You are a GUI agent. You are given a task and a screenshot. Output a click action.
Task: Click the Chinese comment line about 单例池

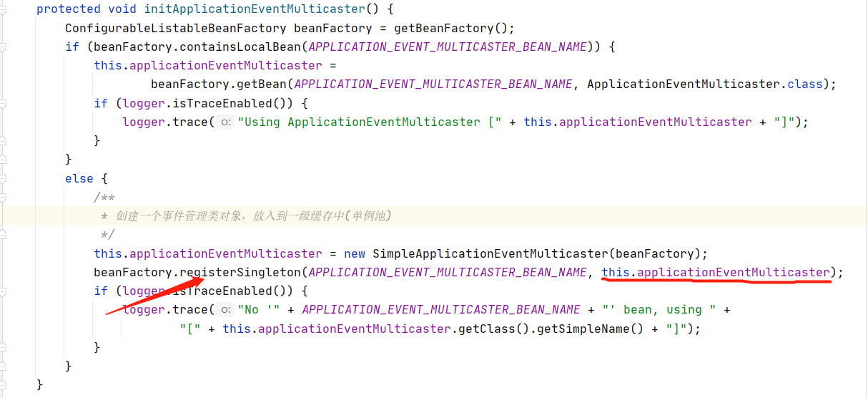(x=247, y=215)
